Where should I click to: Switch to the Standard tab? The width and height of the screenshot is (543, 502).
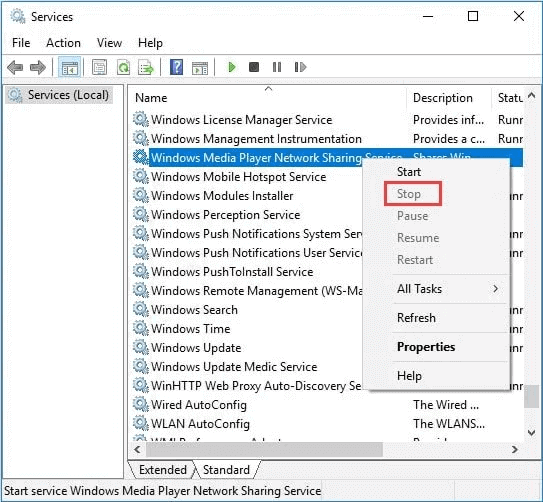tap(226, 470)
